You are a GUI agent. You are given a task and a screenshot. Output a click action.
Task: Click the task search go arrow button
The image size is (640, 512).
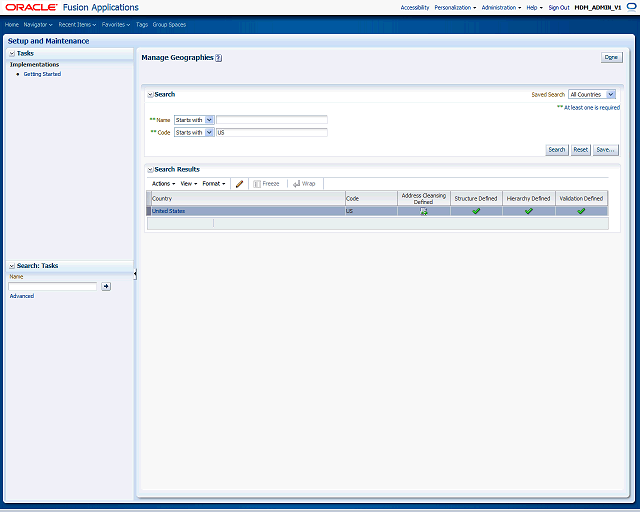coord(106,286)
